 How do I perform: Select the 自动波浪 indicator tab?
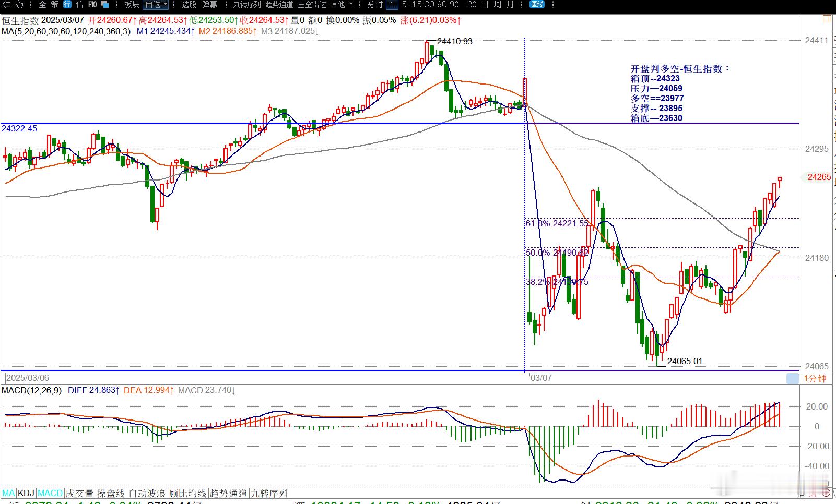tap(147, 493)
